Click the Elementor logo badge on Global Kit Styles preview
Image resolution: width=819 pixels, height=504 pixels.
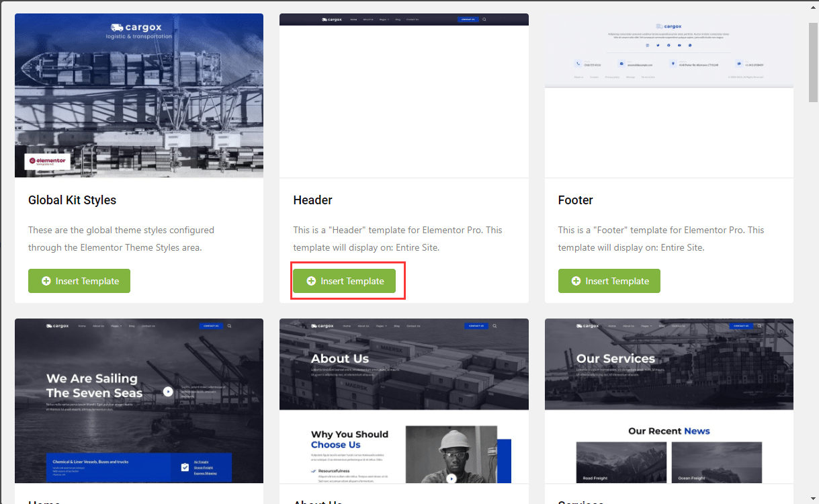coord(47,161)
